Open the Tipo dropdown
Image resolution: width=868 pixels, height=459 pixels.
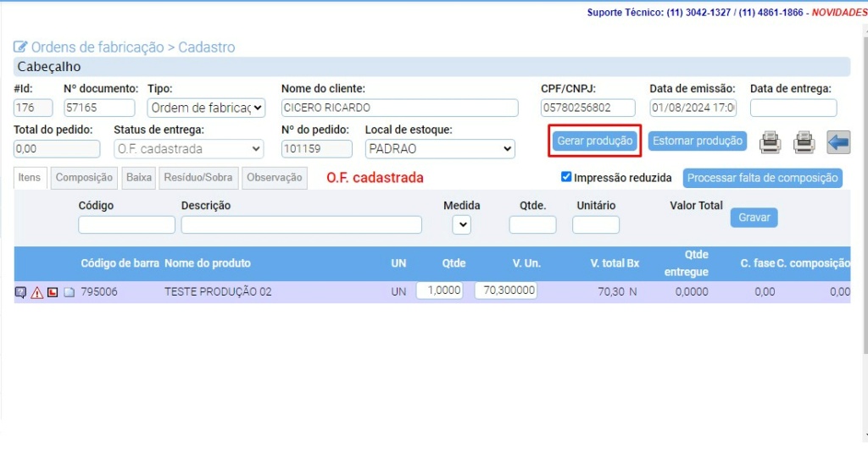(206, 108)
